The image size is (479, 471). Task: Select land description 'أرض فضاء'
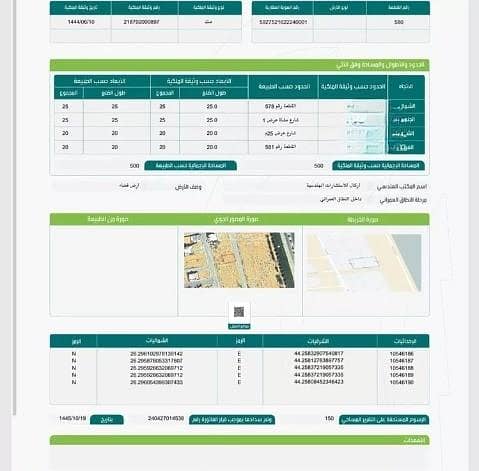[129, 186]
